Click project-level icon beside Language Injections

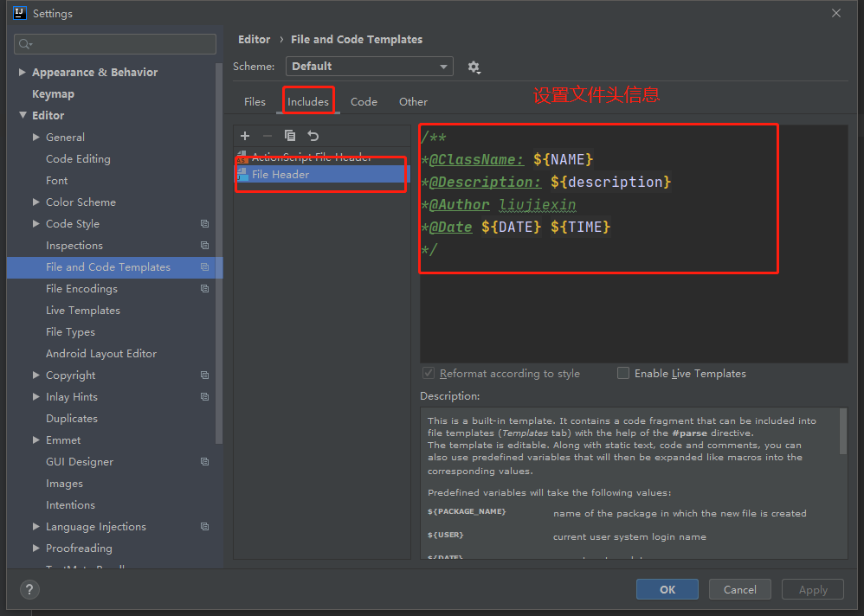(x=204, y=527)
